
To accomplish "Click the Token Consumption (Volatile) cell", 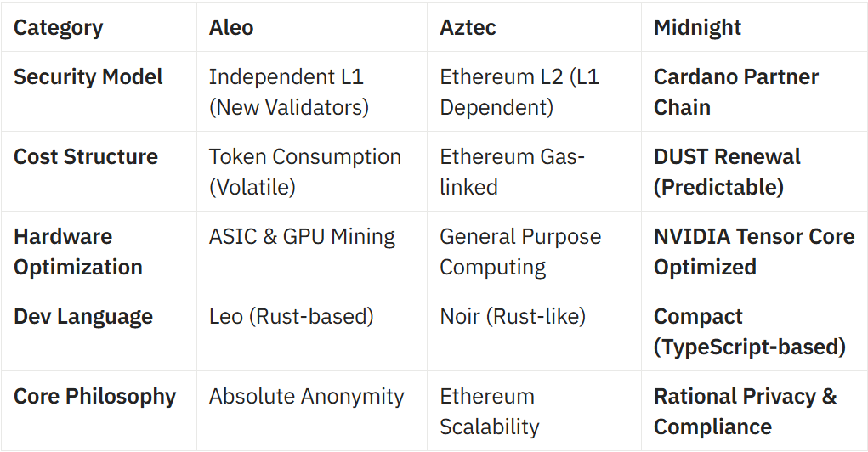I will [305, 172].
